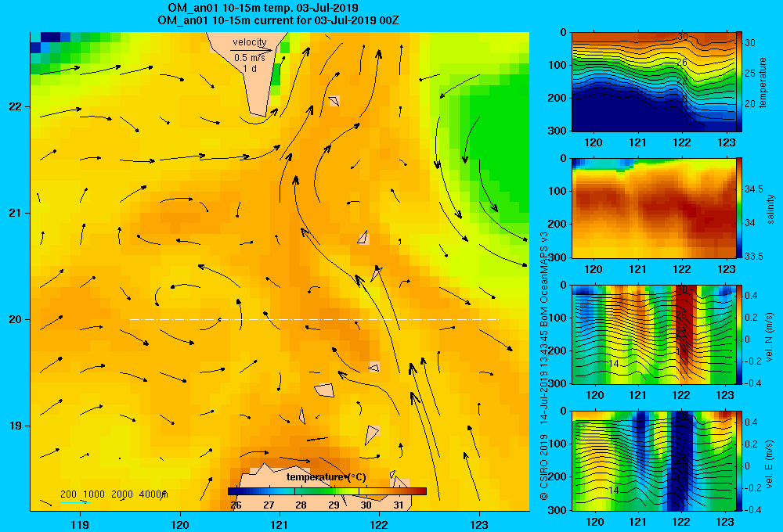Click the '0.4' tick on the vel. E color bar
The image size is (783, 532).
pyautogui.click(x=751, y=422)
